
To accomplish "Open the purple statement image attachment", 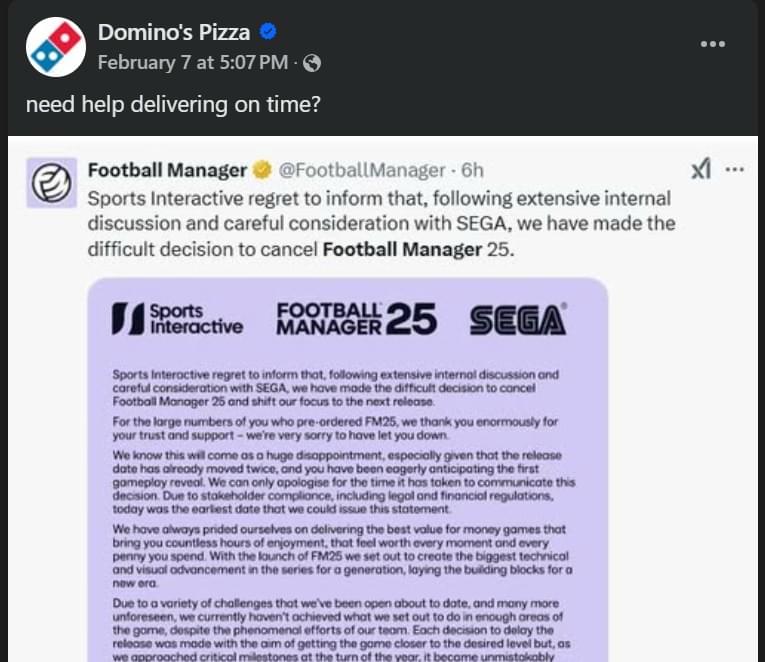I will (348, 470).
